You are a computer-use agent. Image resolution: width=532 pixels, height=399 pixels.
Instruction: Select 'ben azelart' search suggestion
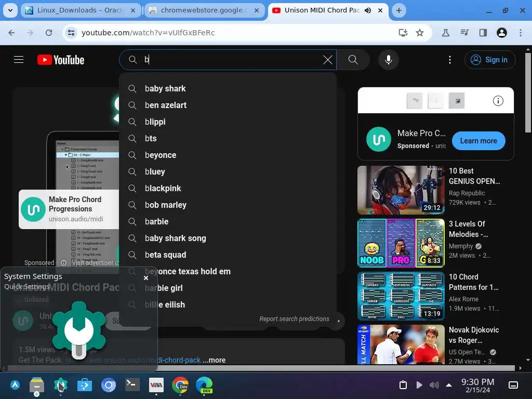(228, 105)
